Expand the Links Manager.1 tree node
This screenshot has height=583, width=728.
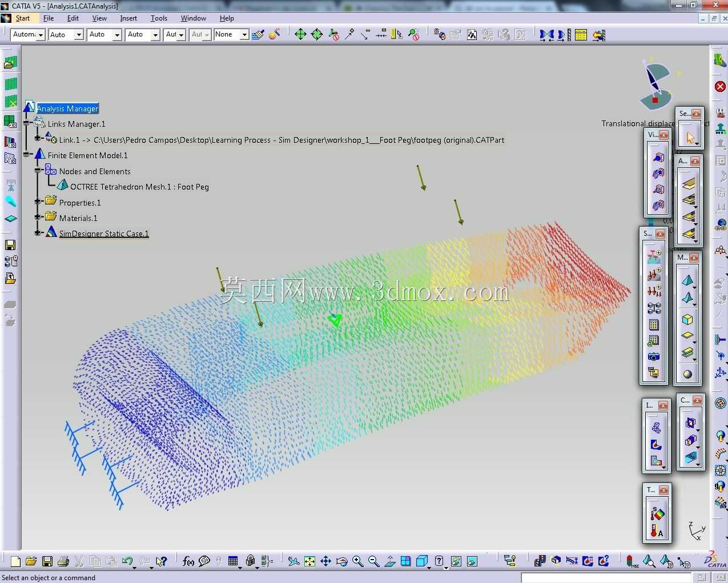point(27,123)
